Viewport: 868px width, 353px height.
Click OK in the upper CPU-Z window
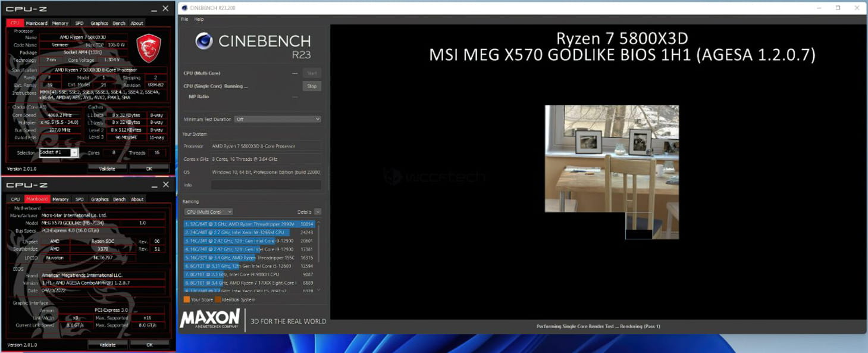149,168
